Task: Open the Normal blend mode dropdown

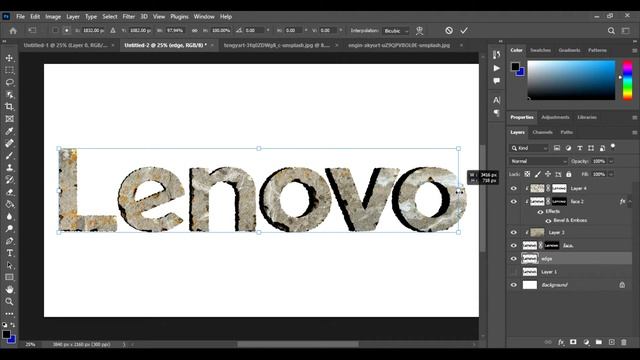Action: 538,162
